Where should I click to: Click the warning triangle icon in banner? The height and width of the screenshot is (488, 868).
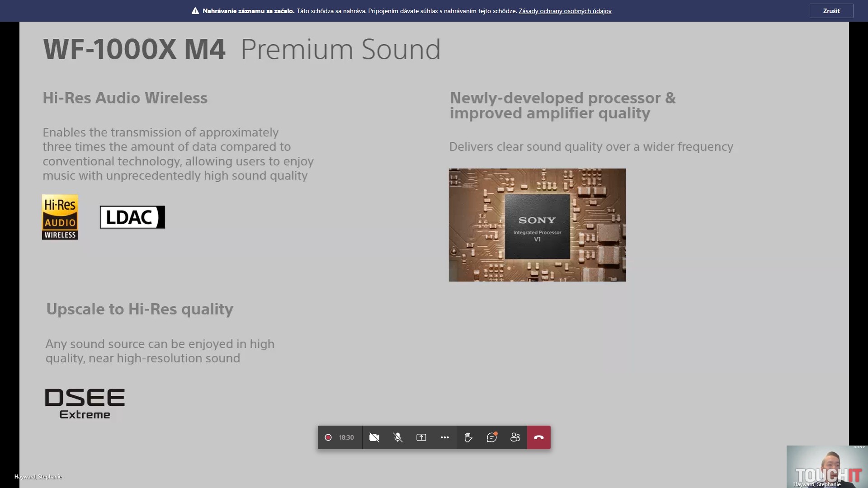[195, 11]
